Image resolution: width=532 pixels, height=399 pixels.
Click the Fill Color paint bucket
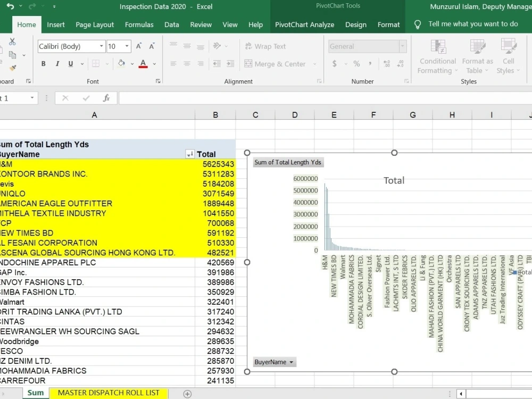[121, 64]
